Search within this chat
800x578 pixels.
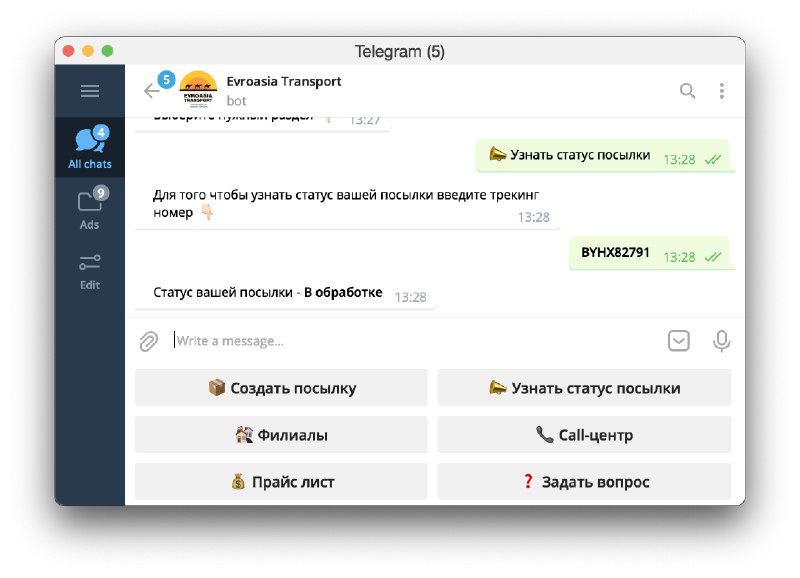[x=687, y=91]
